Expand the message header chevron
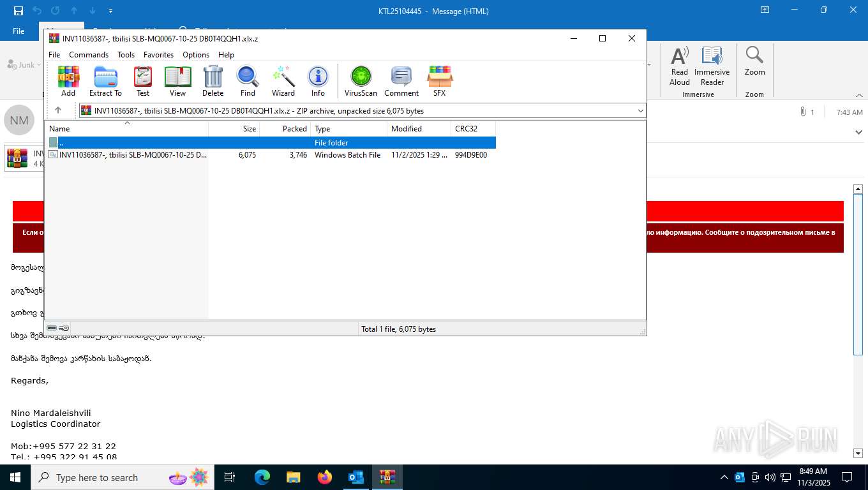 [x=858, y=132]
